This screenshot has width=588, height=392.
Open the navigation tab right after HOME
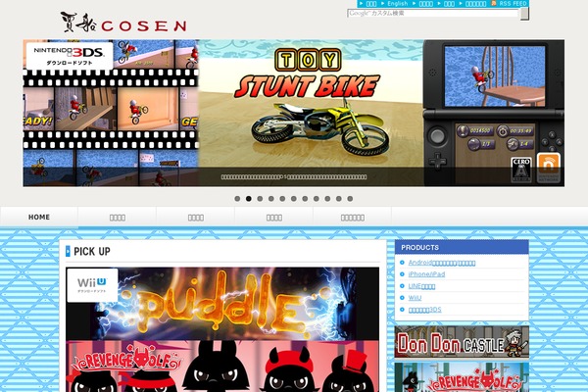click(x=118, y=218)
